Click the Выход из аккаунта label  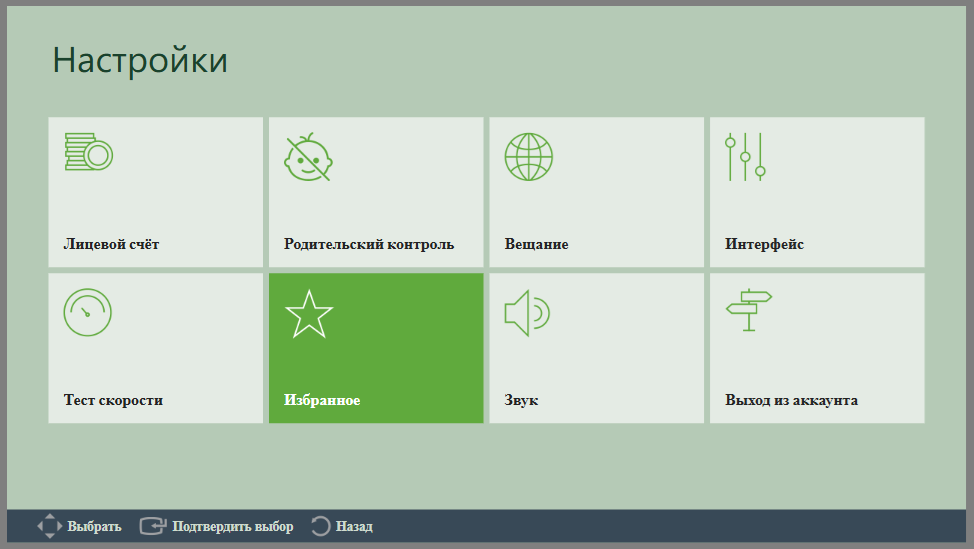pos(791,400)
